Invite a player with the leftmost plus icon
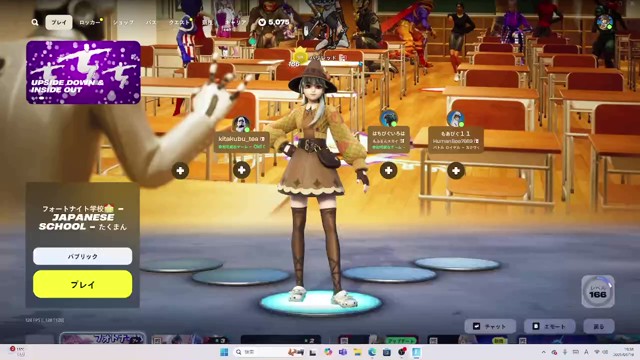Viewport: 640px width, 360px height. click(180, 171)
